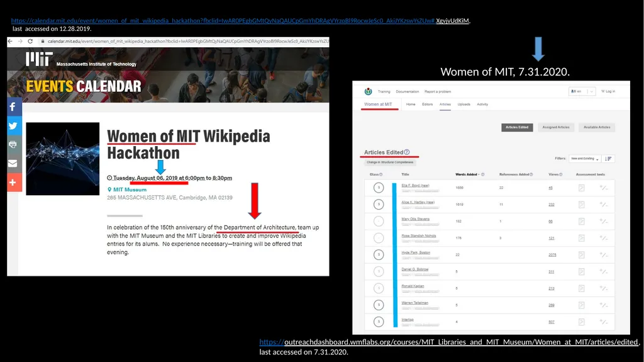Click the Twitter share icon in the sidebar
The height and width of the screenshot is (362, 644).
13,126
